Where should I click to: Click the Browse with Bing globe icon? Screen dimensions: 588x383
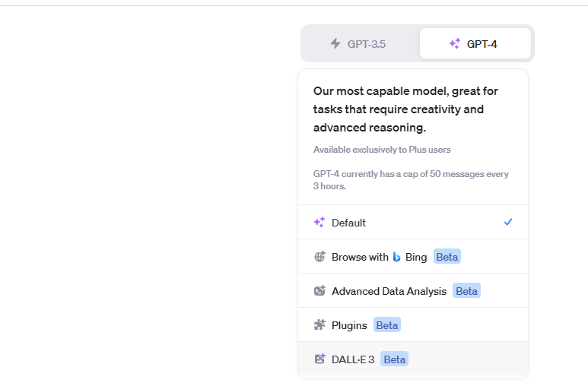coord(319,257)
